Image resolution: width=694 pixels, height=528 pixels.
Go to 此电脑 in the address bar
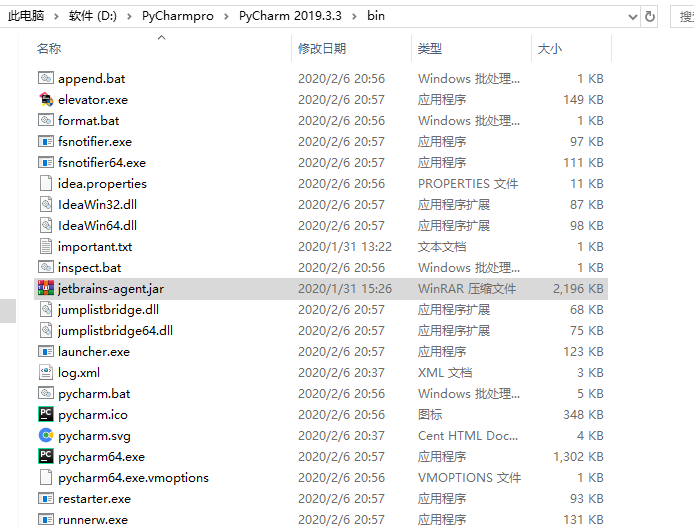pyautogui.click(x=26, y=16)
